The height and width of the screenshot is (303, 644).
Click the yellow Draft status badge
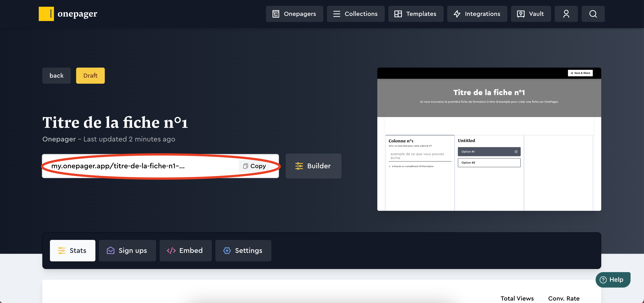pyautogui.click(x=90, y=75)
